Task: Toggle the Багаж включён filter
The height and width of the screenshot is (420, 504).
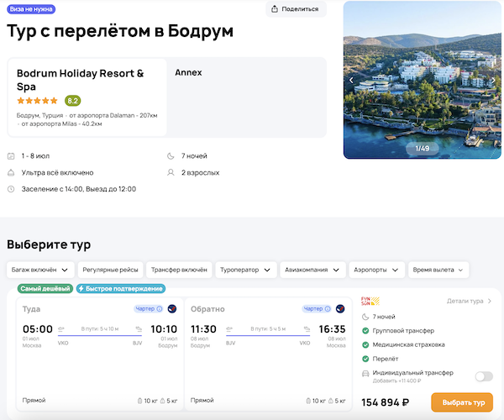Action: (39, 270)
